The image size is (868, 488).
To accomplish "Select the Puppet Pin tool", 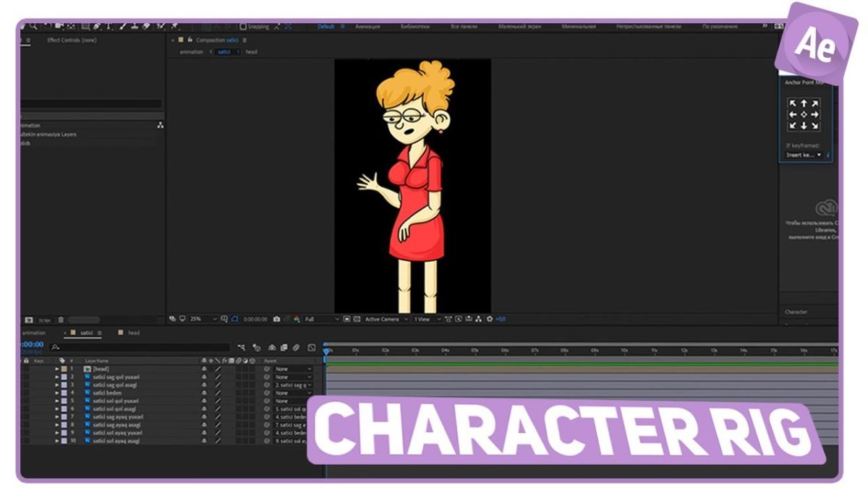I will coord(174,26).
